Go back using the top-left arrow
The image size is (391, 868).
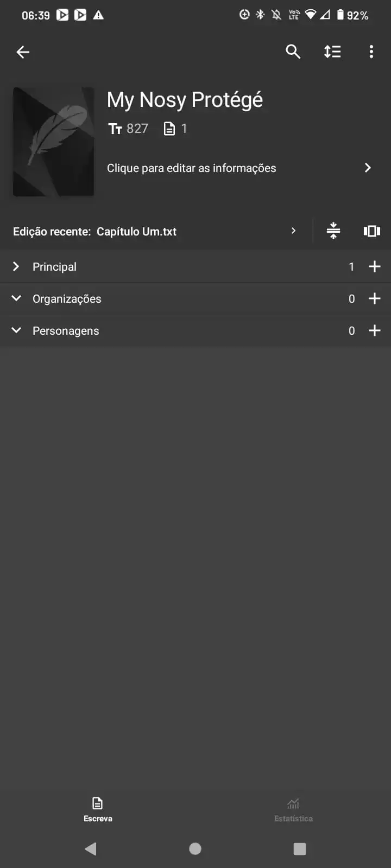point(23,52)
